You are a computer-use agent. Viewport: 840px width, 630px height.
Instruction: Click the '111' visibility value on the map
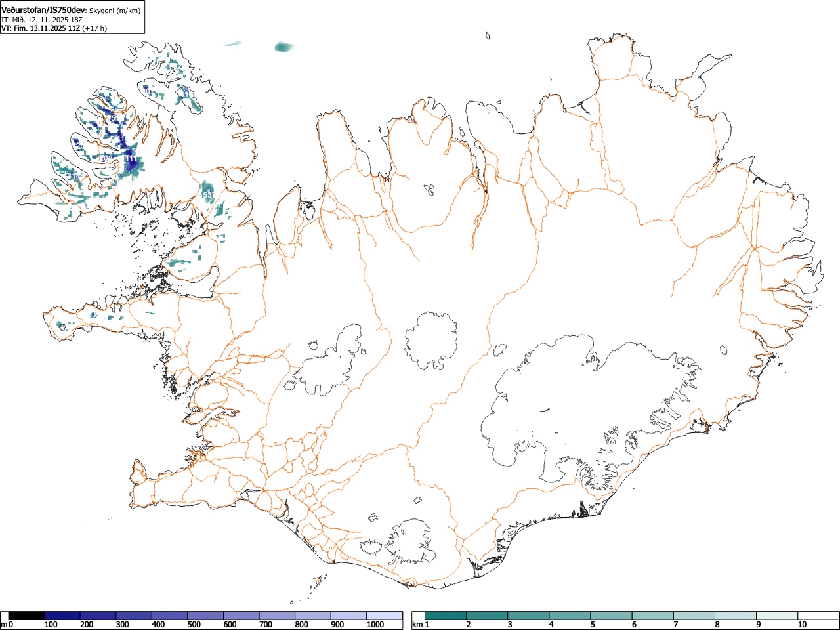tap(131, 159)
